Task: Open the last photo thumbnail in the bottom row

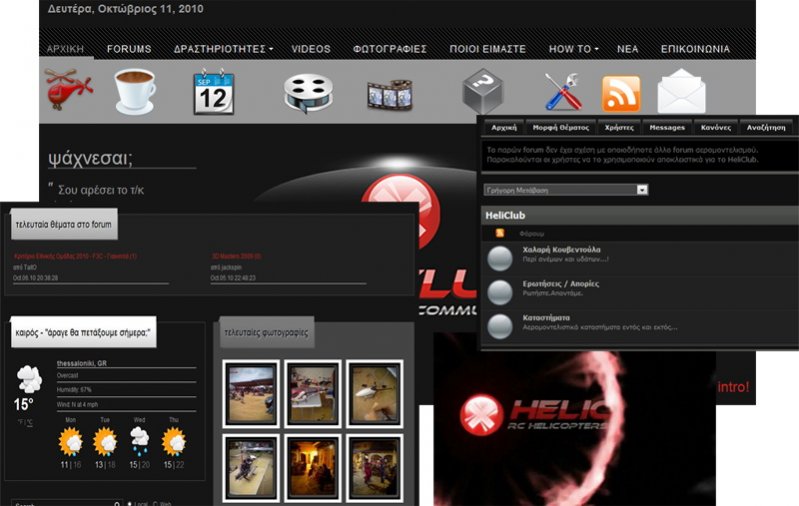Action: pos(374,468)
